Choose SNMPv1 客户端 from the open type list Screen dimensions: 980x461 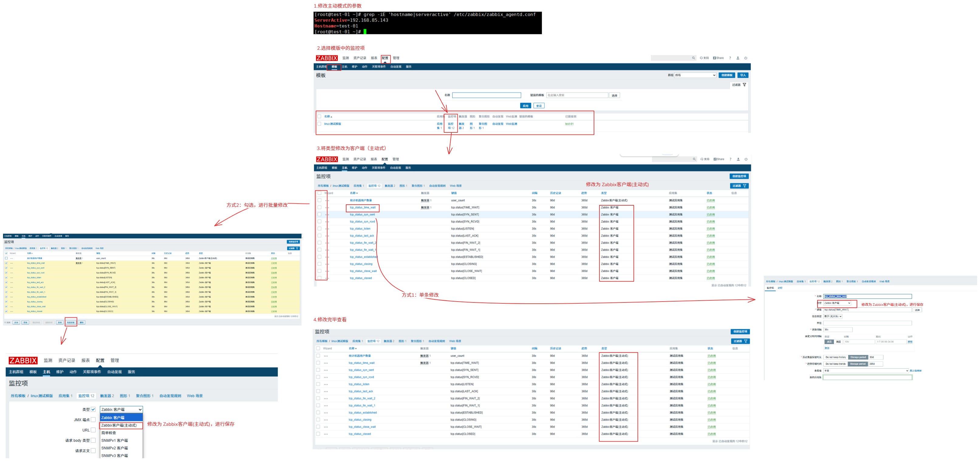click(121, 441)
